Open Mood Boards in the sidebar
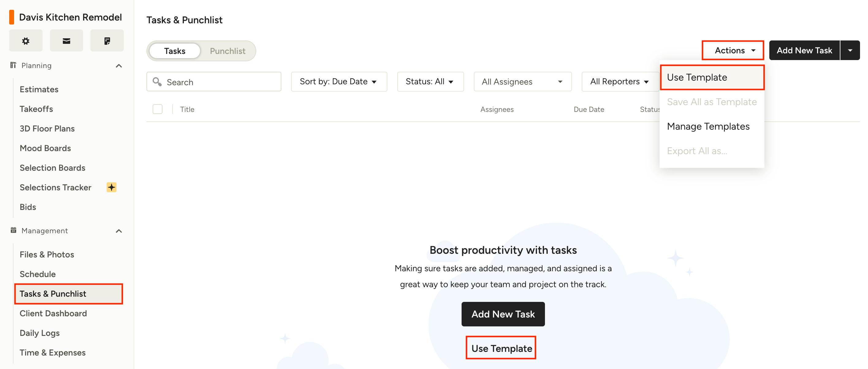The width and height of the screenshot is (868, 369). [x=45, y=148]
